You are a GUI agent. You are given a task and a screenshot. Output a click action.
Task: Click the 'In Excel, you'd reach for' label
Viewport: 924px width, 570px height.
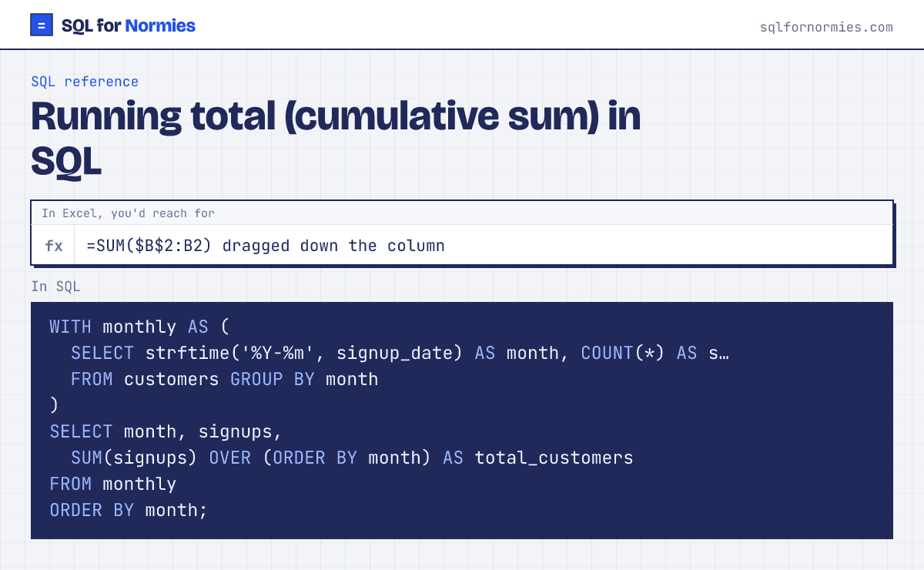[x=128, y=213]
